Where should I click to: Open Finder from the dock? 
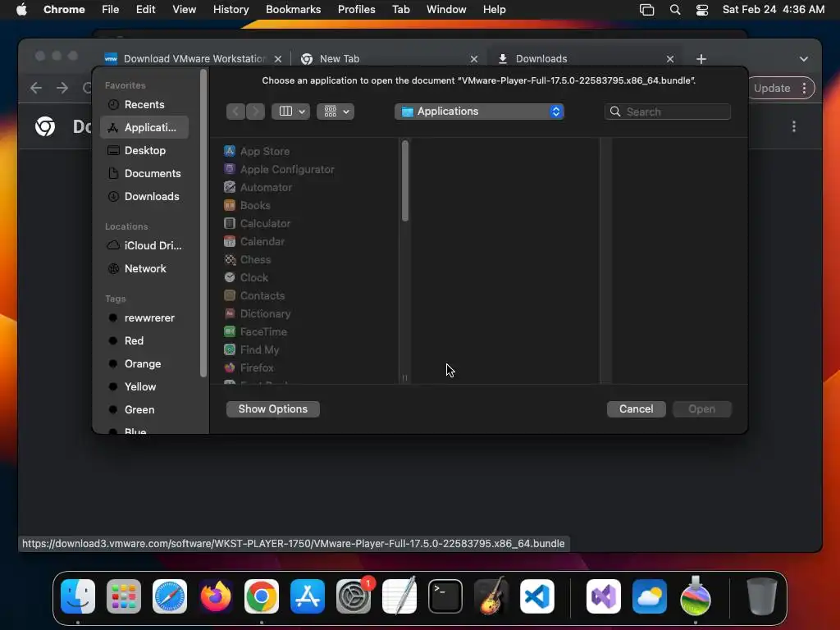pos(78,596)
